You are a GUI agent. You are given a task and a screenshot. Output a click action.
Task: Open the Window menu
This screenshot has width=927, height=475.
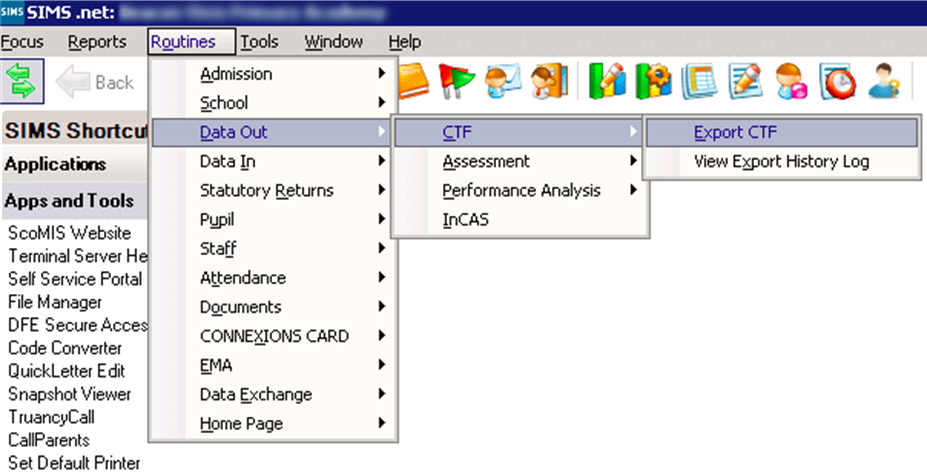pyautogui.click(x=333, y=42)
